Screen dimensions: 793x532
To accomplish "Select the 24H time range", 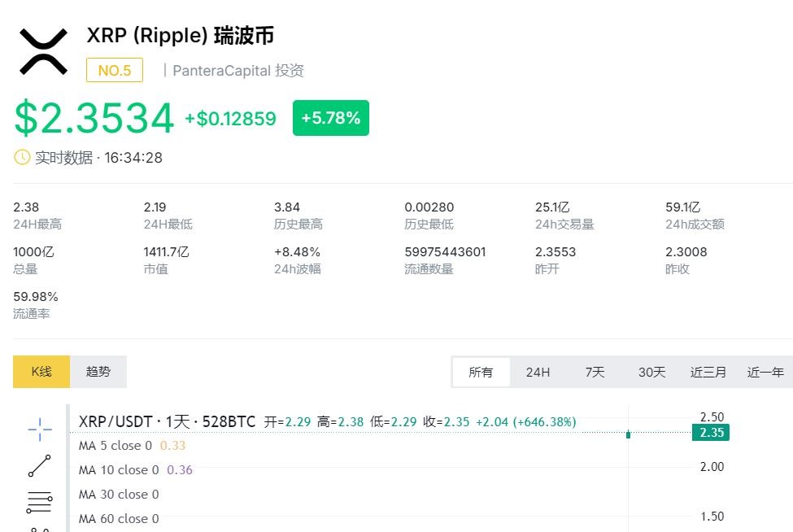I will click(538, 373).
